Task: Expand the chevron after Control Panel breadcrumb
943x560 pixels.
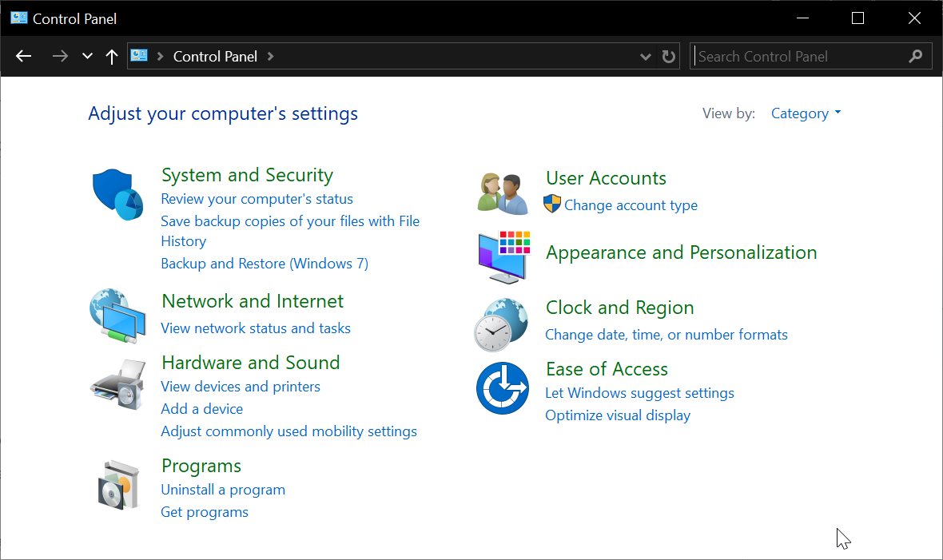Action: click(271, 56)
